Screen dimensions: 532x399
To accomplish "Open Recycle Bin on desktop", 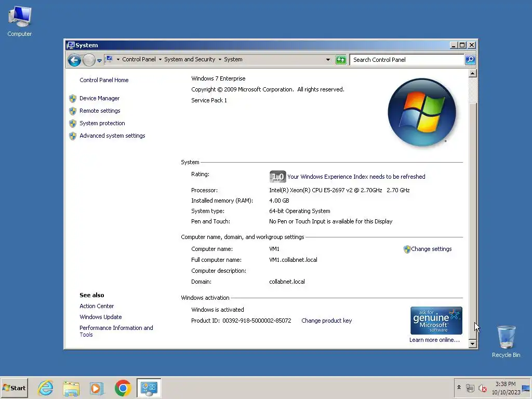I will (506, 341).
